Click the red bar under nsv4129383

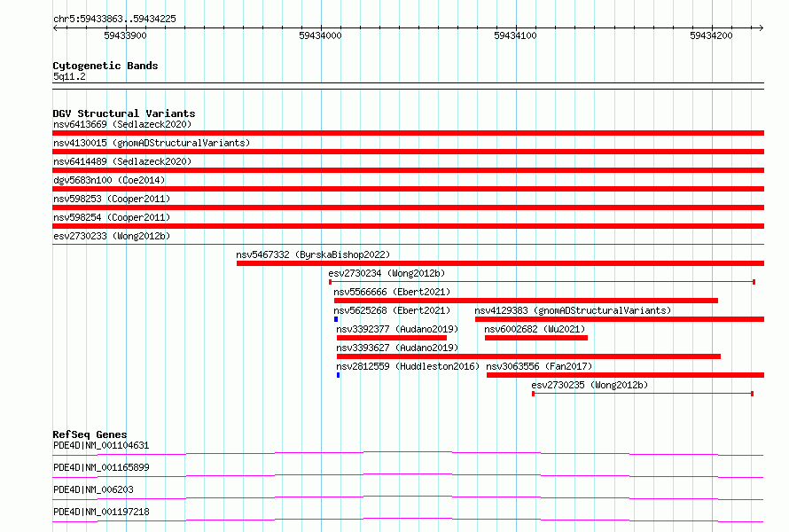point(620,319)
